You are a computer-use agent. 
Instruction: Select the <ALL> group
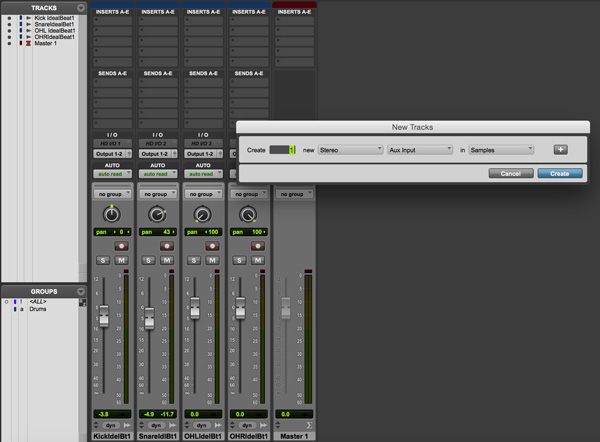[x=38, y=302]
